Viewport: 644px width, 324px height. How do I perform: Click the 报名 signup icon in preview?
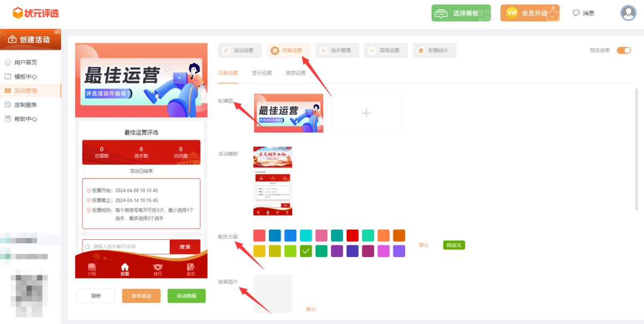pyautogui.click(x=191, y=269)
